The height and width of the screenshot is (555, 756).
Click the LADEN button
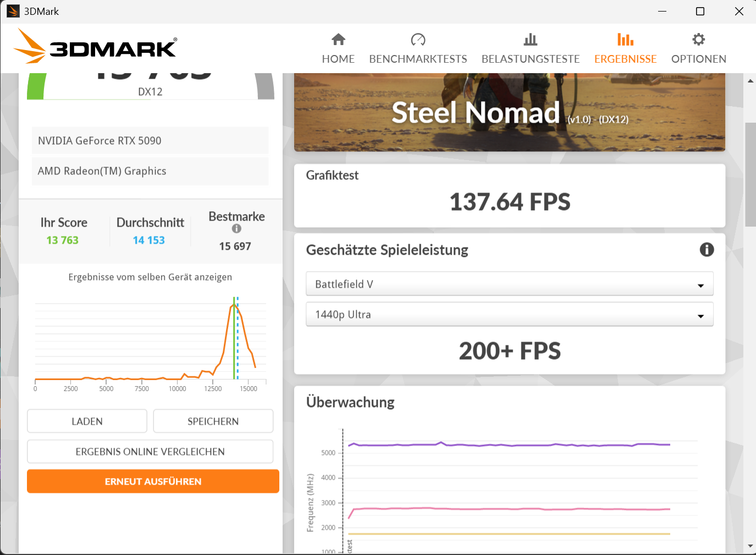click(86, 421)
